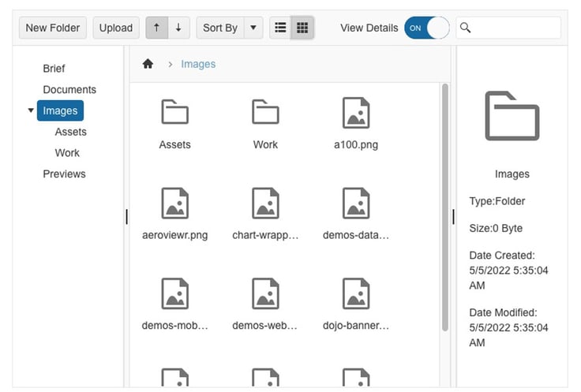Select the chart-wrapp… image file icon
581x392 pixels.
point(265,203)
